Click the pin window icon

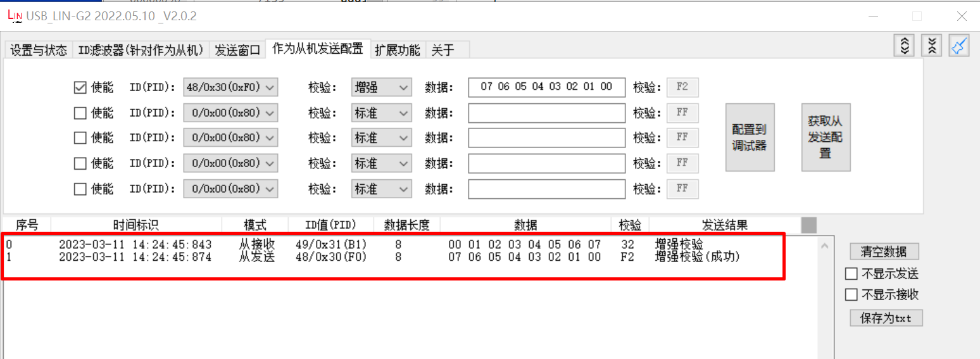[959, 46]
